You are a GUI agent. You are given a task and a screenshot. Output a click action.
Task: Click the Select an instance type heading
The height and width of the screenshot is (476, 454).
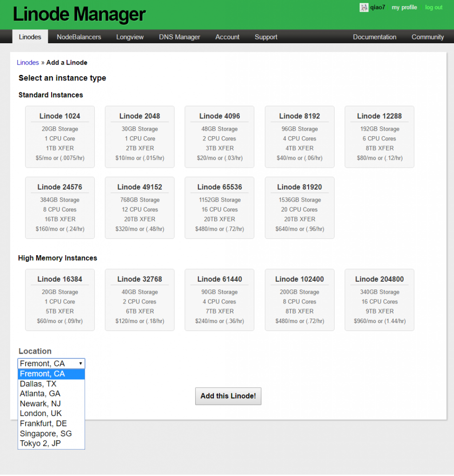click(62, 78)
